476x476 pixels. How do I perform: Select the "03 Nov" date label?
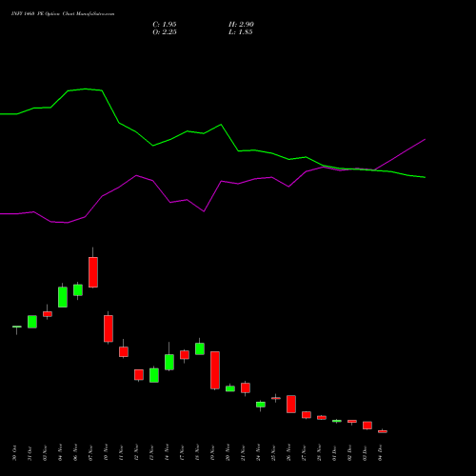45,453
